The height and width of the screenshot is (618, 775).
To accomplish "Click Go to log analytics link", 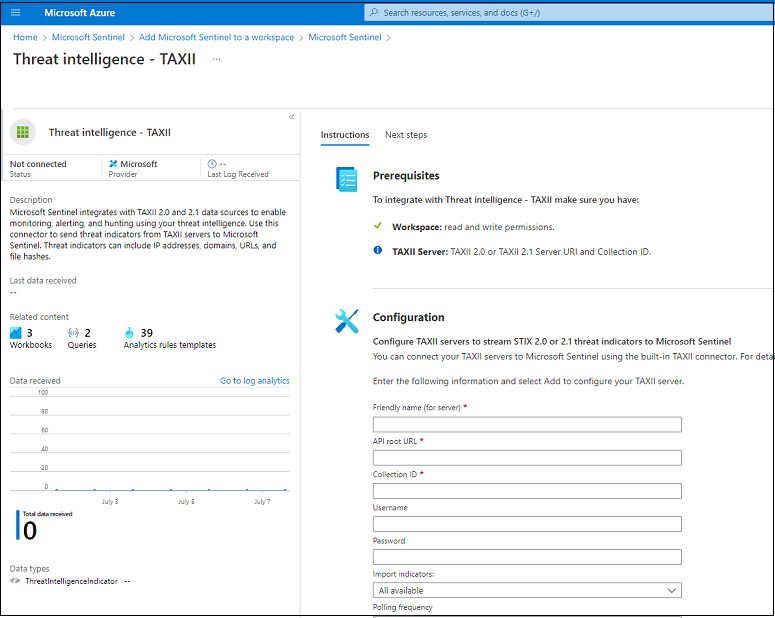I will point(255,381).
